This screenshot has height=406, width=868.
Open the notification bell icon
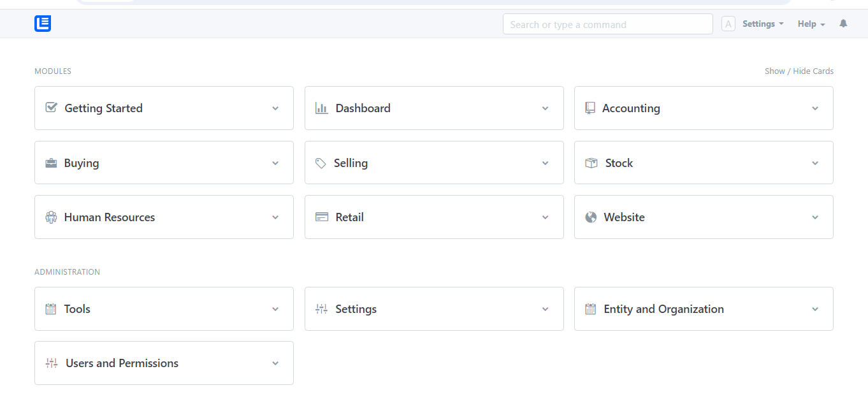click(843, 24)
